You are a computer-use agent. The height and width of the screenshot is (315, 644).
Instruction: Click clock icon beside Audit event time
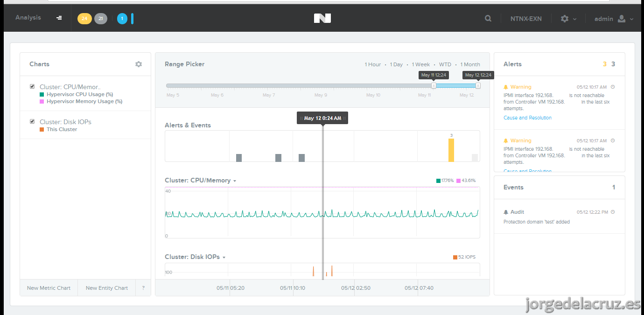(613, 212)
